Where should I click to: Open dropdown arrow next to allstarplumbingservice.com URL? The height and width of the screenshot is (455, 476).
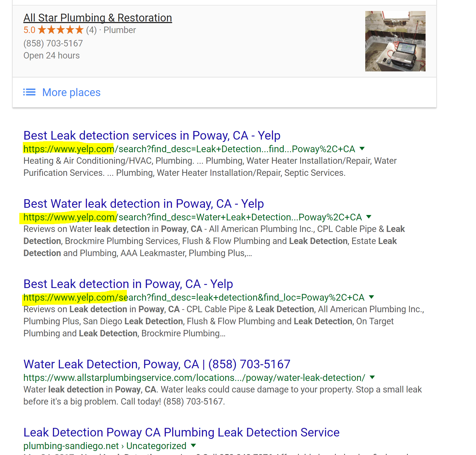click(x=372, y=377)
